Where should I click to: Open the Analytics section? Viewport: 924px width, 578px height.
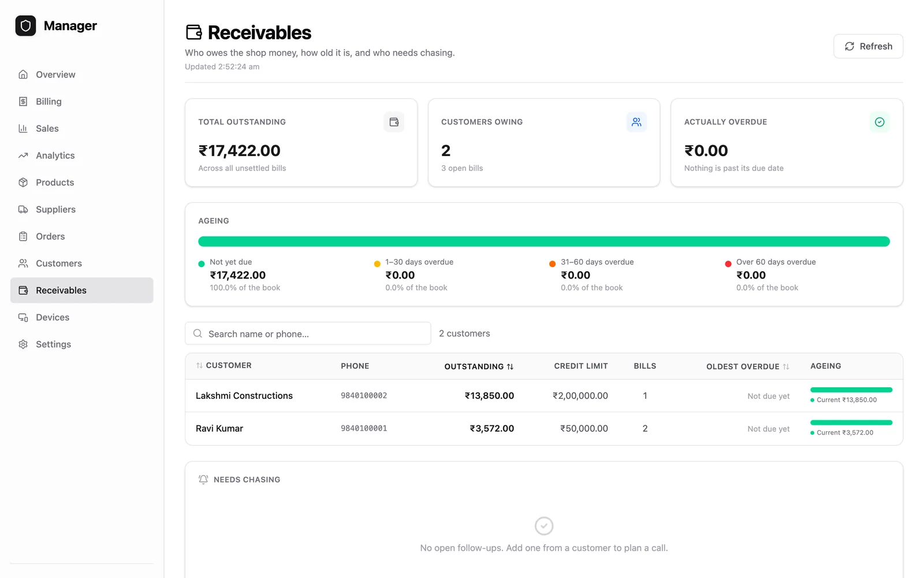[81, 155]
